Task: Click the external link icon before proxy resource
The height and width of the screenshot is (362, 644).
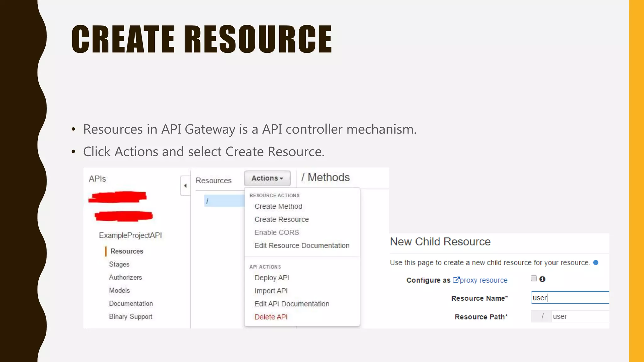Action: (x=456, y=280)
